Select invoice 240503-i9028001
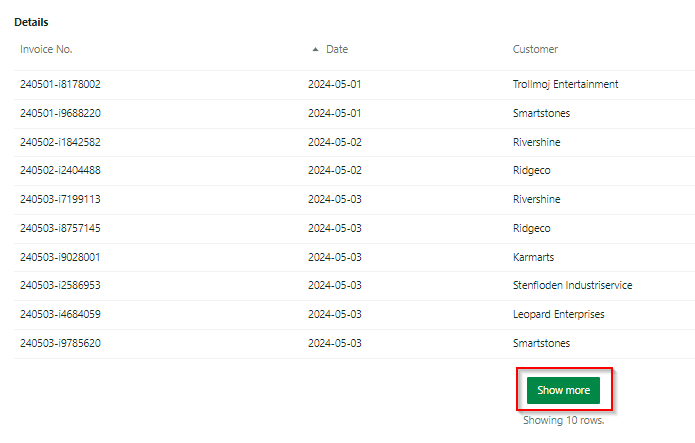 tap(60, 257)
